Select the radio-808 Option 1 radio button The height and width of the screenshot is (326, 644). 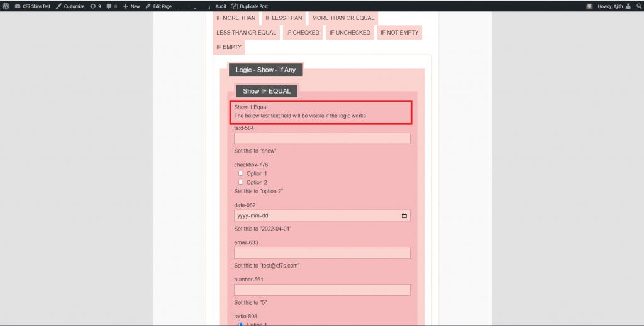click(240, 324)
